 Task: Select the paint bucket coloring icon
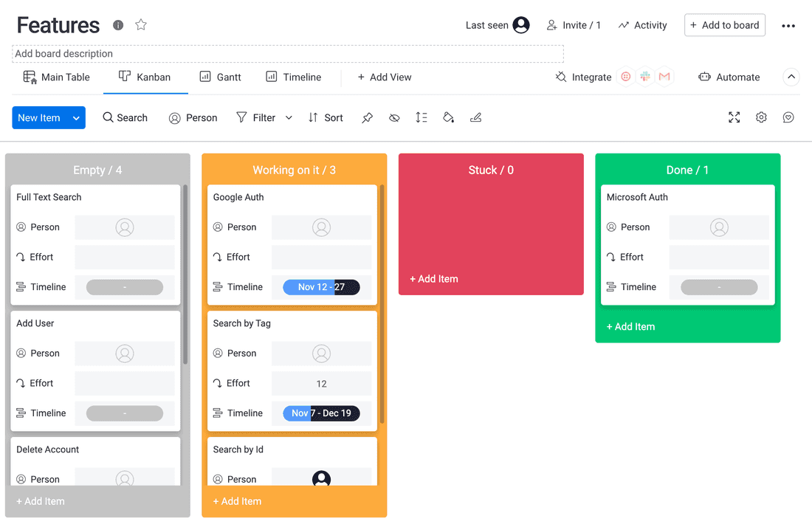click(448, 117)
